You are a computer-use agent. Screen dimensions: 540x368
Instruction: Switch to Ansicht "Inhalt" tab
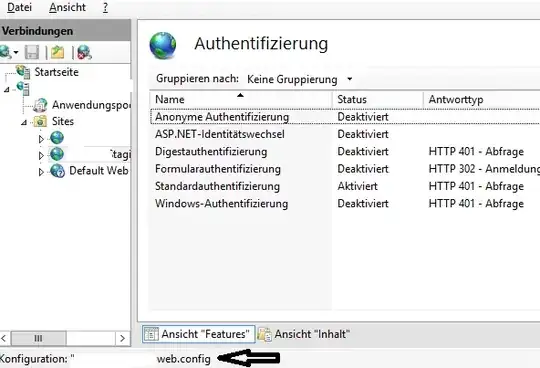point(303,334)
